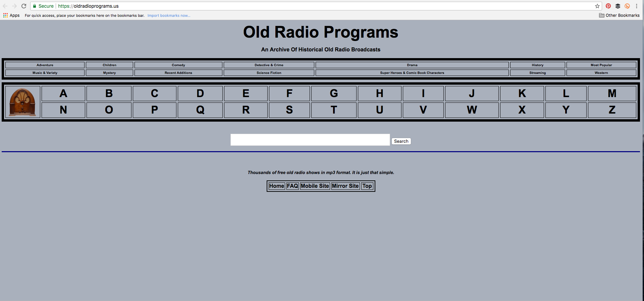Image resolution: width=644 pixels, height=301 pixels.
Task: Open the Western category
Action: coord(601,73)
